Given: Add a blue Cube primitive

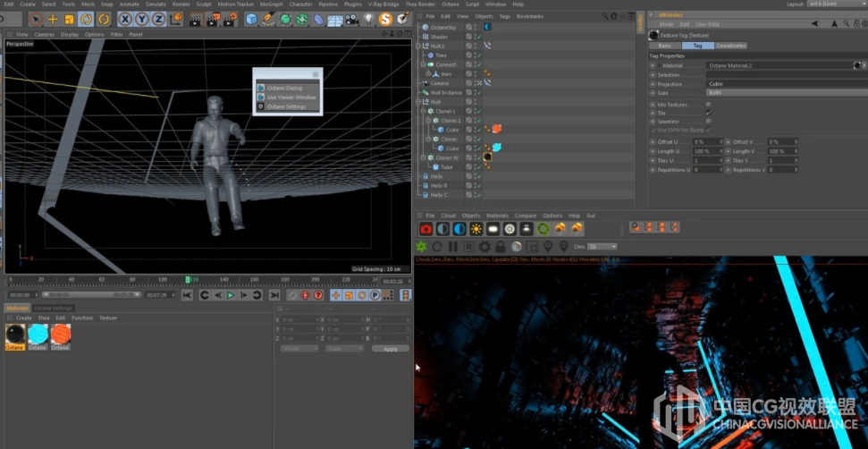Looking at the screenshot, I should click(x=252, y=20).
